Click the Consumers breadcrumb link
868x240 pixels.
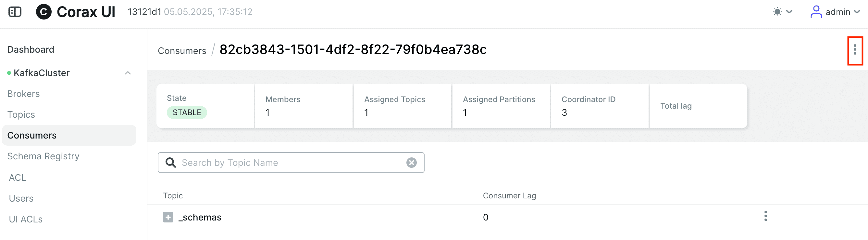[182, 51]
